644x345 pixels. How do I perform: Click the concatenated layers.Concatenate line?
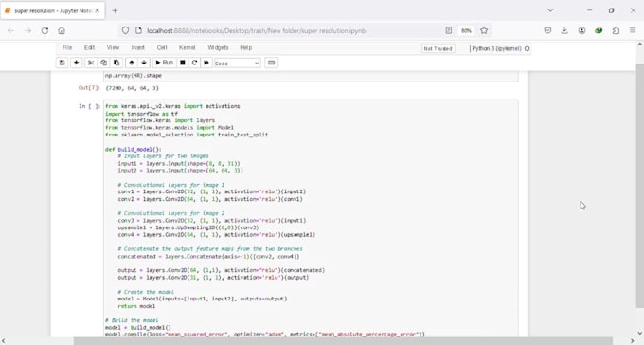(208, 256)
